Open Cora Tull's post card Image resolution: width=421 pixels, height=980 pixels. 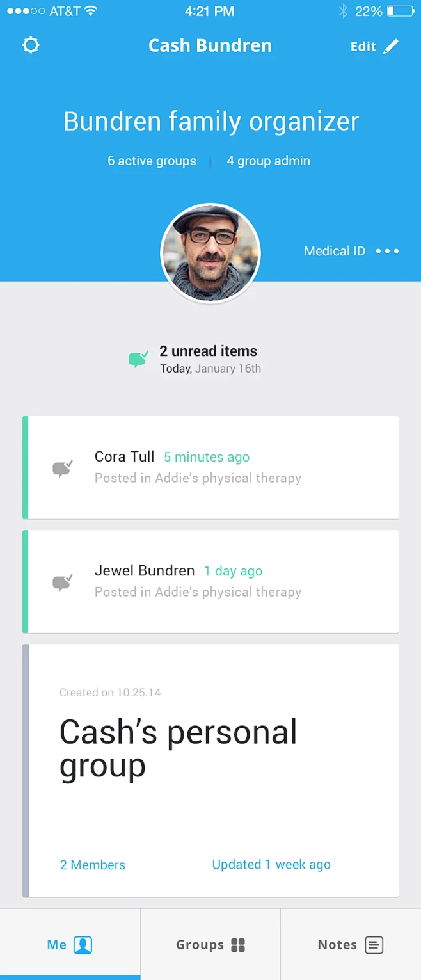point(211,467)
